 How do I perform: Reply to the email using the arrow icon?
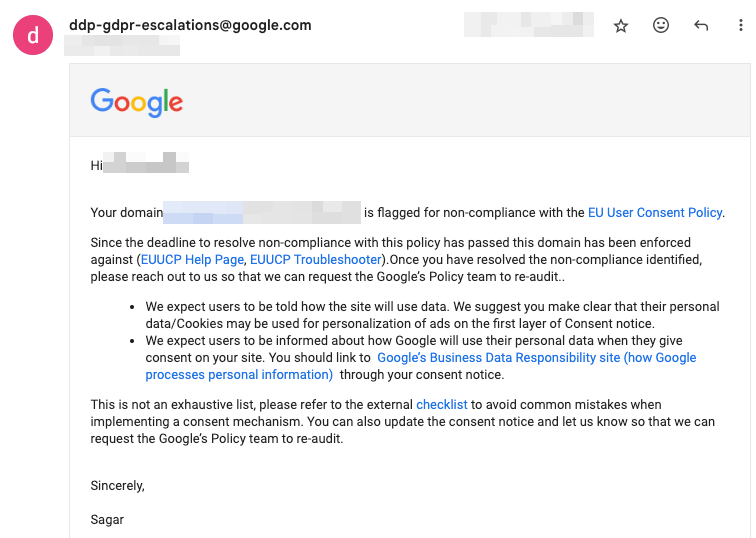coord(701,26)
